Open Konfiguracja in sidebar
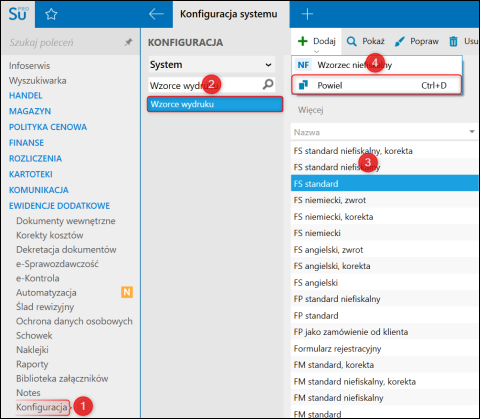The width and height of the screenshot is (480, 419). [42, 407]
